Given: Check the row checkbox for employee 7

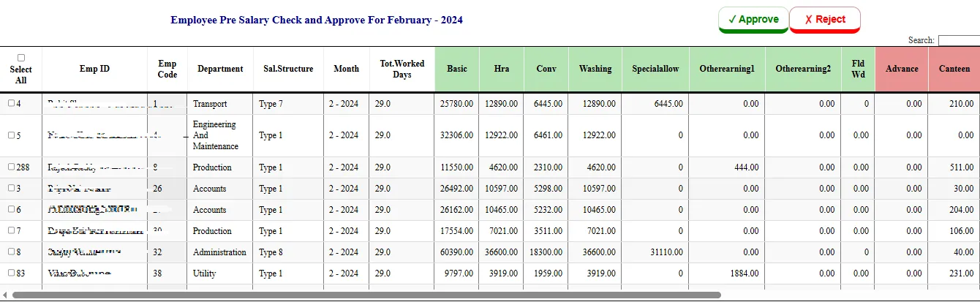Looking at the screenshot, I should click(x=11, y=231).
